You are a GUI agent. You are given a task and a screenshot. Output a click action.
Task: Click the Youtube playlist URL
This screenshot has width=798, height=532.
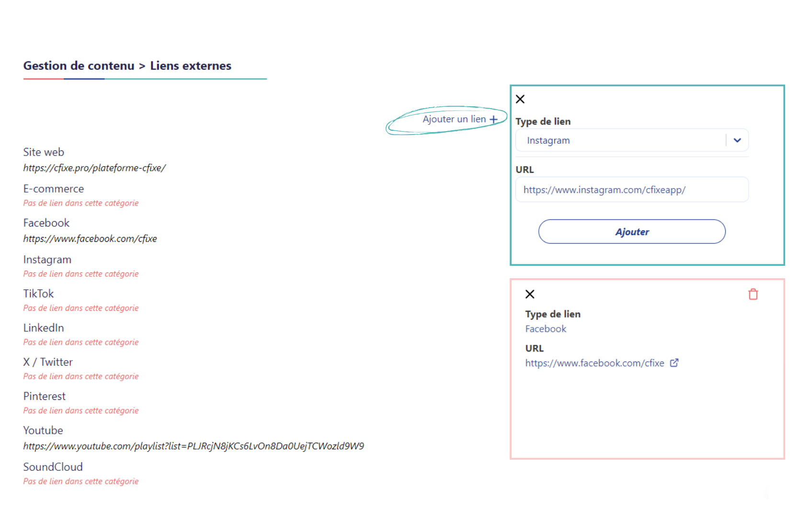click(x=194, y=446)
